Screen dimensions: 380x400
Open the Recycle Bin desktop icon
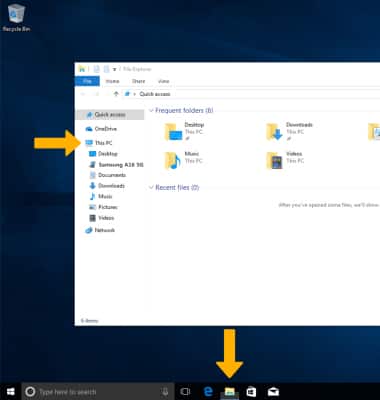click(x=16, y=17)
